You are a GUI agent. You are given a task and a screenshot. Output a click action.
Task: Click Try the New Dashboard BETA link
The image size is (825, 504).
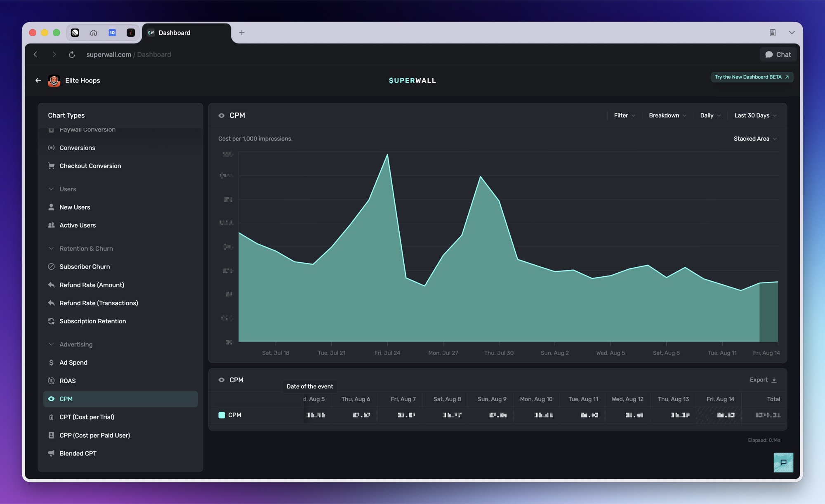[x=752, y=77]
